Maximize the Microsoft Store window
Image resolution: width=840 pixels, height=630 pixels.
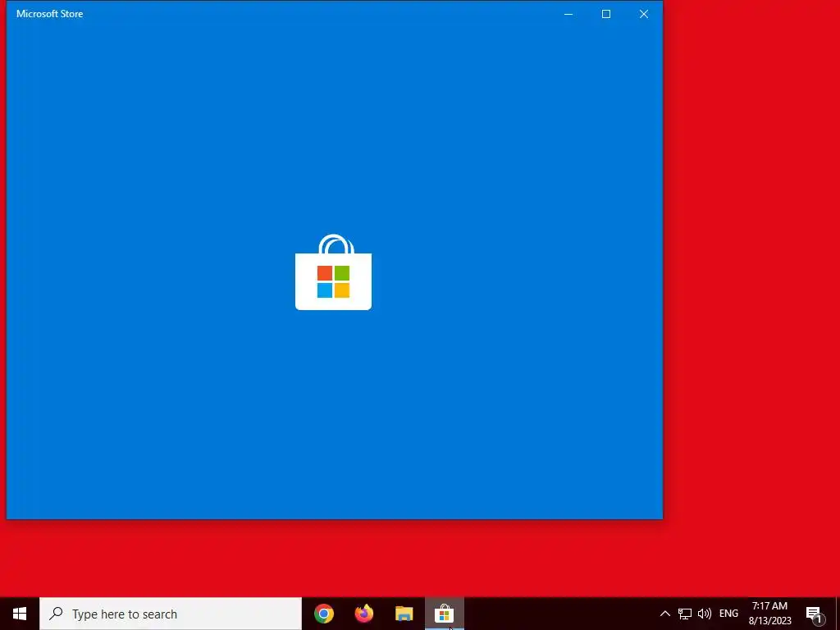(606, 14)
